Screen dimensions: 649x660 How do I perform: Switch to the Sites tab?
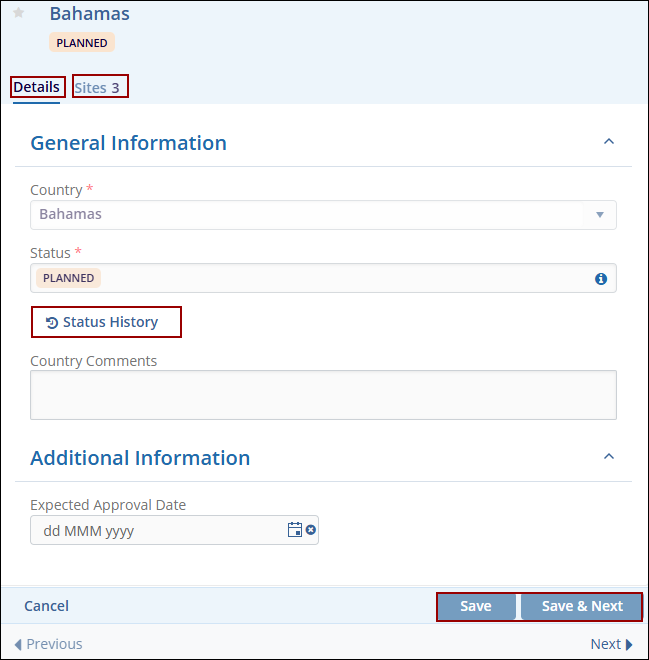[x=99, y=88]
